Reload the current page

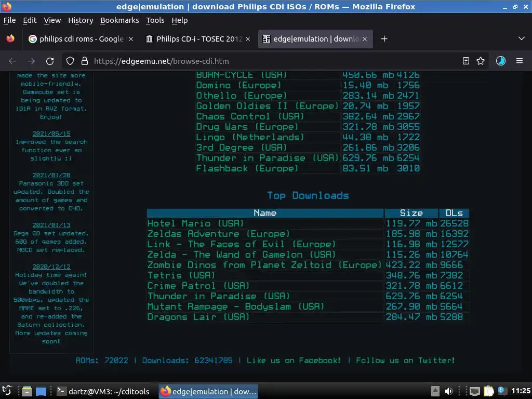click(50, 61)
